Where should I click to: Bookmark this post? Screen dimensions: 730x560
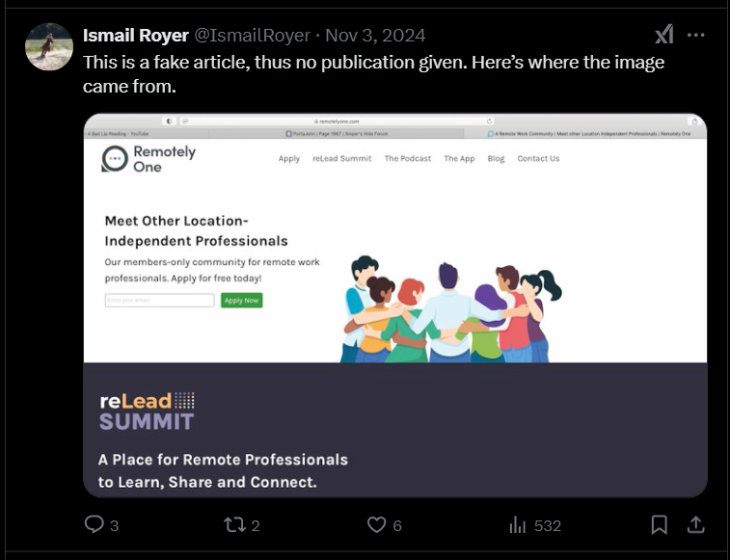tap(660, 525)
